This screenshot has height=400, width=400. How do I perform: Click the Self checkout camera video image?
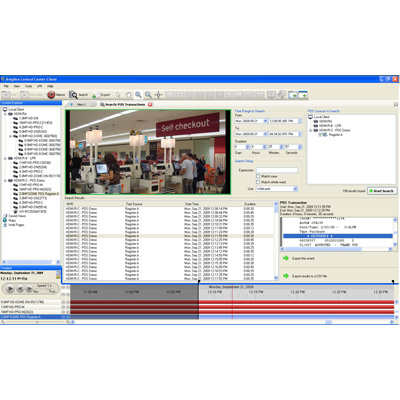(148, 152)
